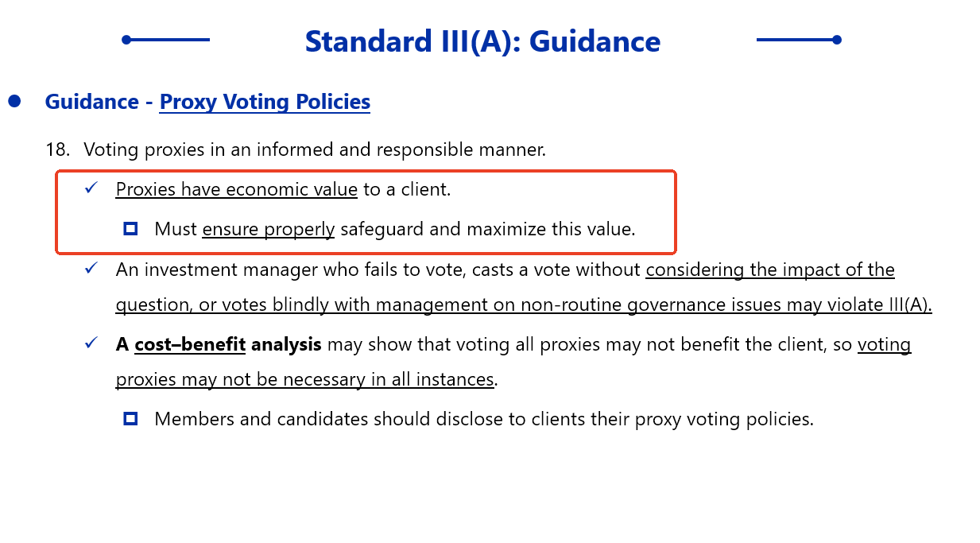Click underlined ensure properly text
This screenshot has width=980, height=543.
268,229
